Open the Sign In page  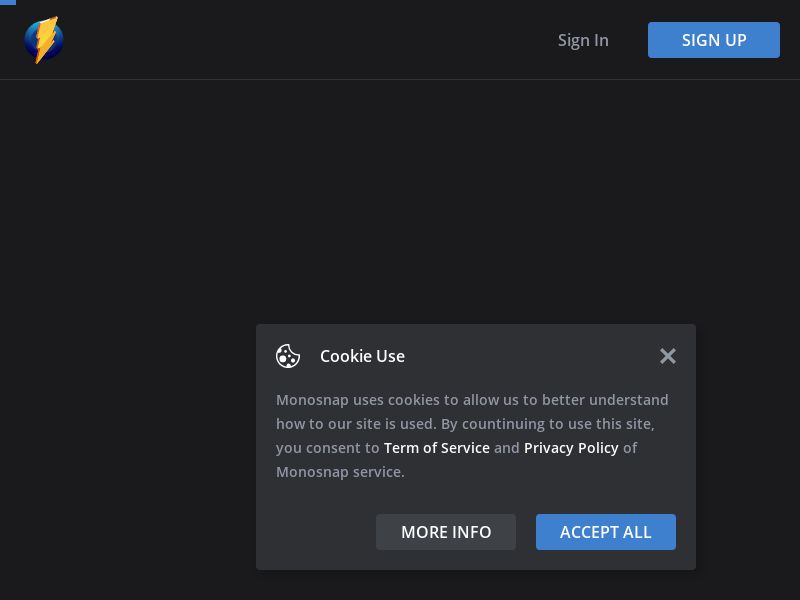(x=583, y=40)
